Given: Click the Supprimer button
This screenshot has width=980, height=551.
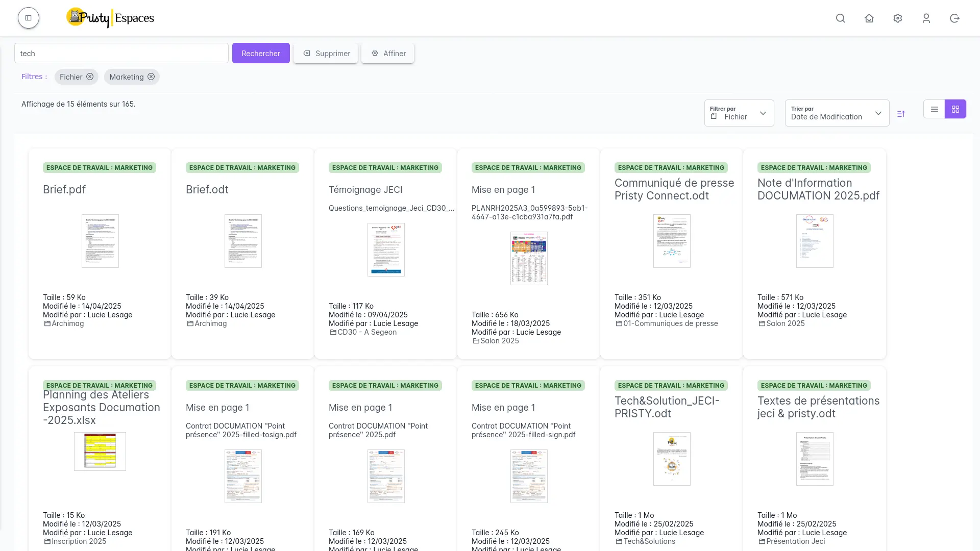Looking at the screenshot, I should coord(326,53).
